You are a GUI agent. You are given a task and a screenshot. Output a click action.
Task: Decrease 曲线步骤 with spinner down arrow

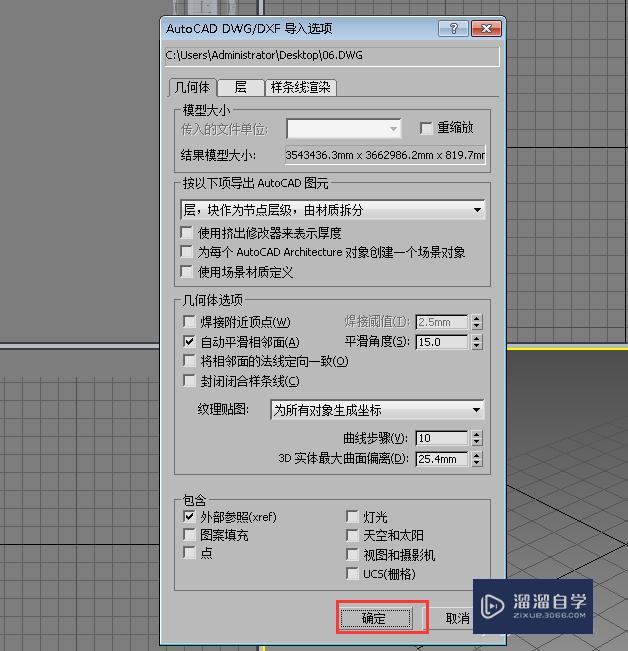pos(477,442)
